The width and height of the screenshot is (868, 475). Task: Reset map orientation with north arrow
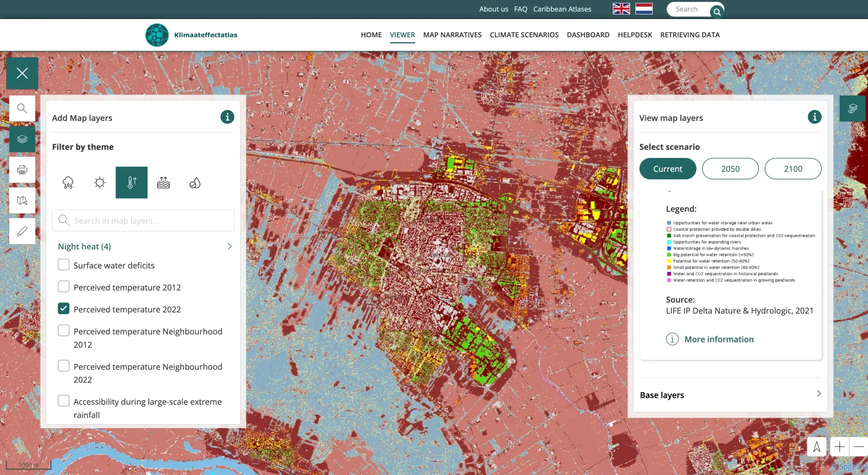(x=817, y=447)
